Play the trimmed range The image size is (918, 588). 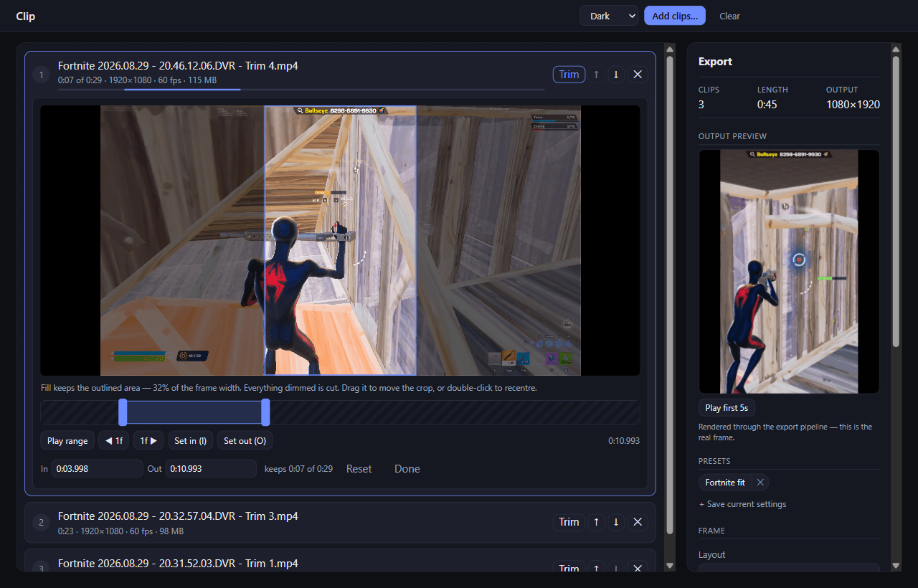(x=67, y=441)
